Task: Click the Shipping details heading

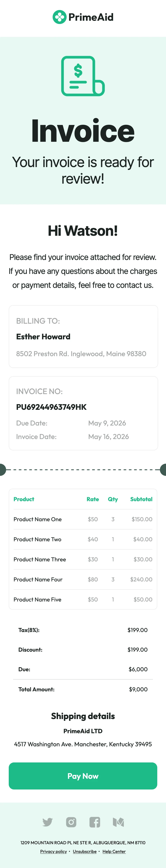Action: click(83, 716)
